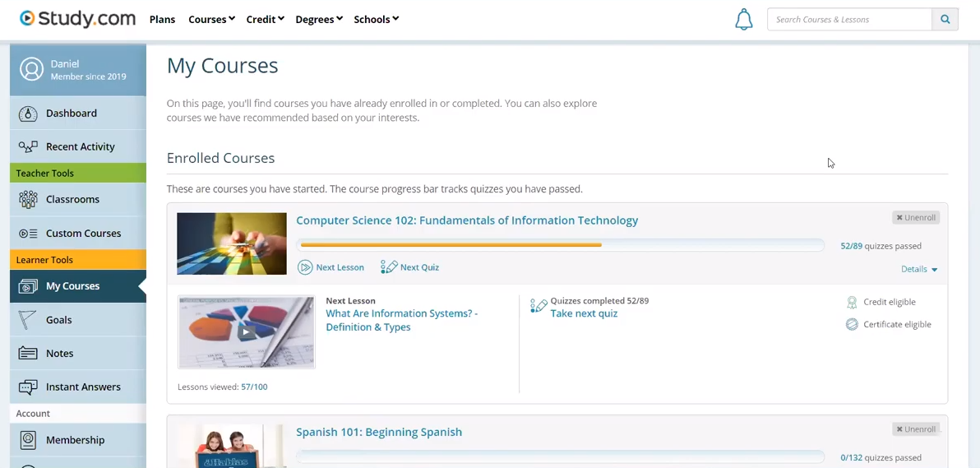
Task: Click the Classrooms group icon
Action: tap(28, 200)
